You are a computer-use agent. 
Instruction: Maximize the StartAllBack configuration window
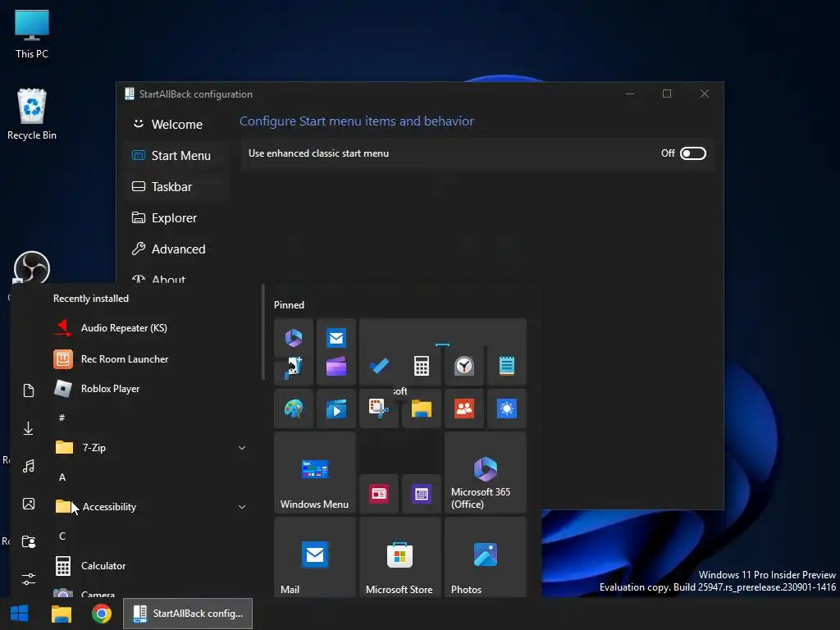tap(667, 94)
